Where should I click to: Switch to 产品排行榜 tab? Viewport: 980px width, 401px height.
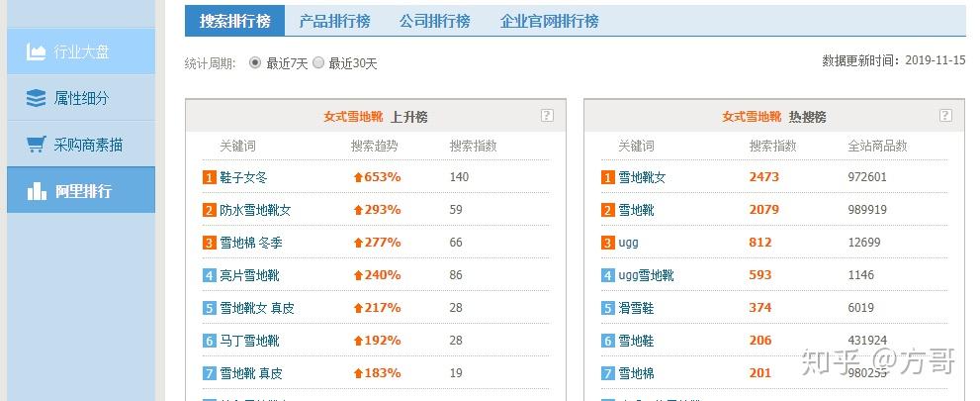(x=334, y=21)
